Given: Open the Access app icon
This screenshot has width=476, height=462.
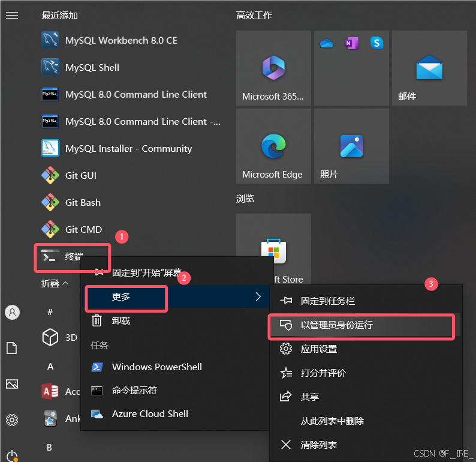Looking at the screenshot, I should [x=50, y=391].
